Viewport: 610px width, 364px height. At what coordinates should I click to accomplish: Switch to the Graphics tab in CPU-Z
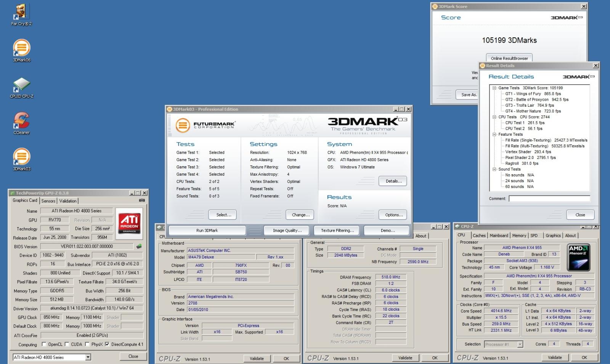click(553, 236)
